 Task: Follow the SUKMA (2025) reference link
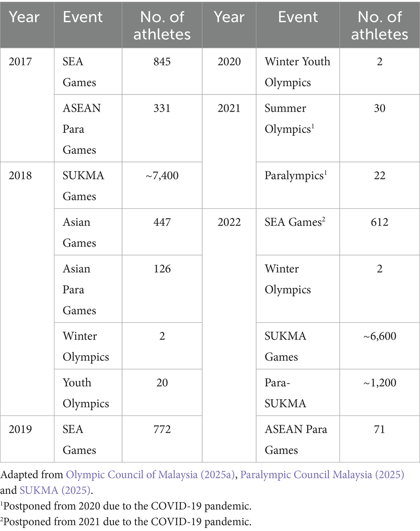(x=54, y=490)
